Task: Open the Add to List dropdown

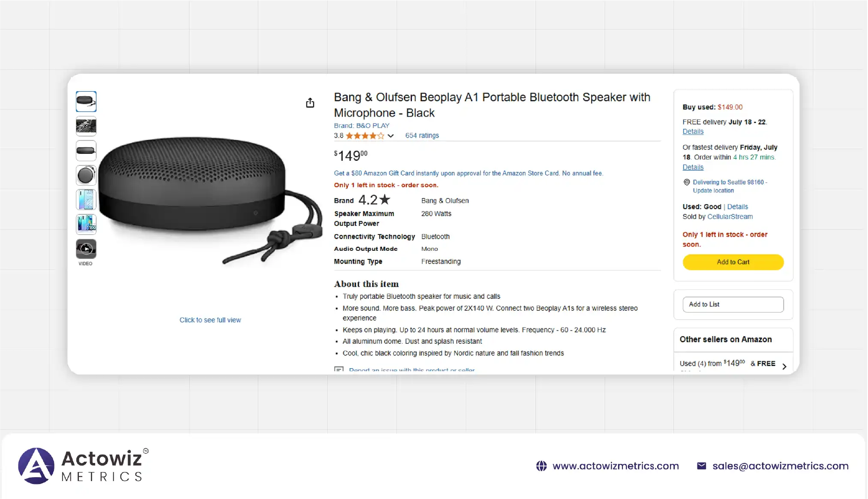Action: point(733,304)
